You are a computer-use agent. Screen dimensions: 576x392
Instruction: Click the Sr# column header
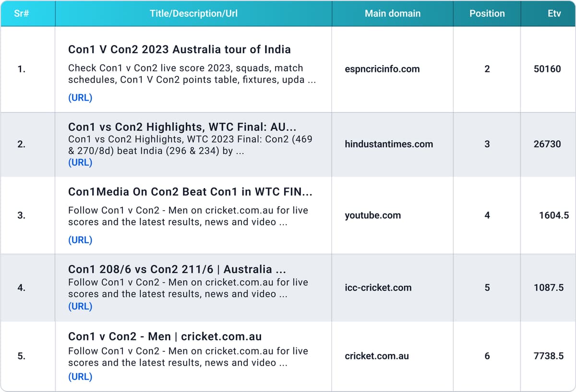[x=21, y=13]
